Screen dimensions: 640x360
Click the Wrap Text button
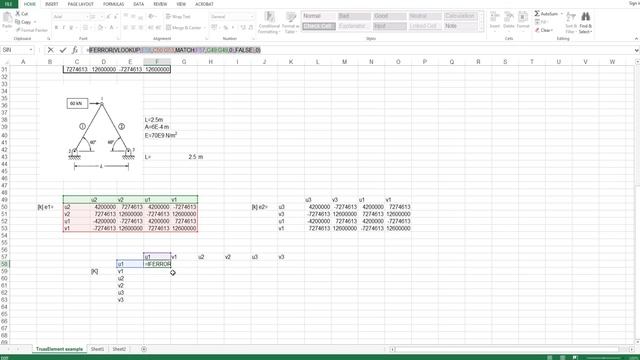178,17
